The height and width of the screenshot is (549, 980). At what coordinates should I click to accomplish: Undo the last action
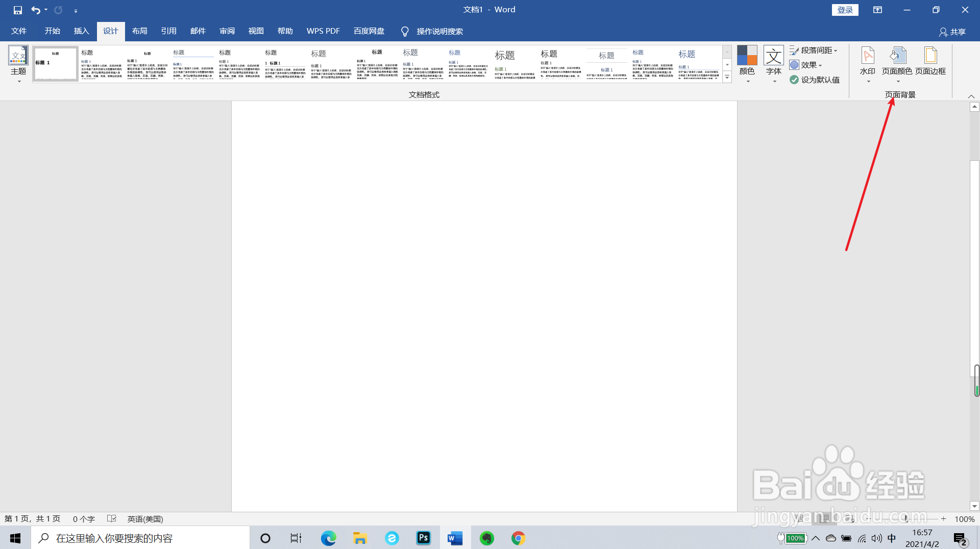coord(35,10)
